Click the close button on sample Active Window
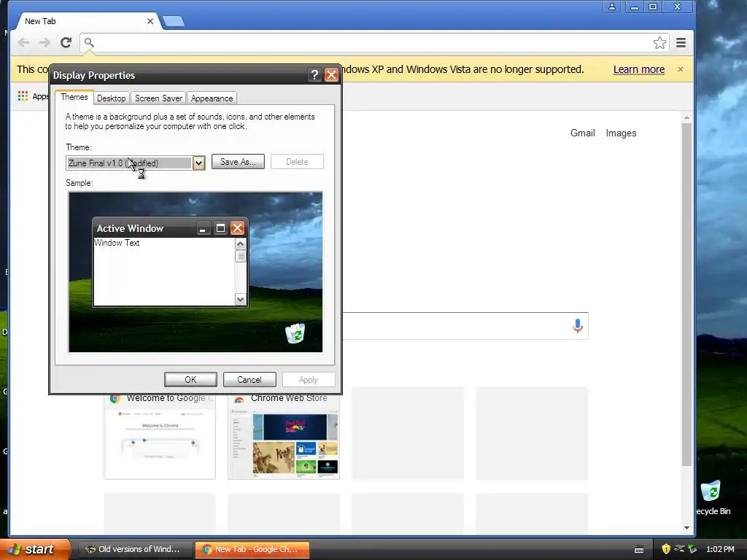This screenshot has height=560, width=747. (x=237, y=228)
